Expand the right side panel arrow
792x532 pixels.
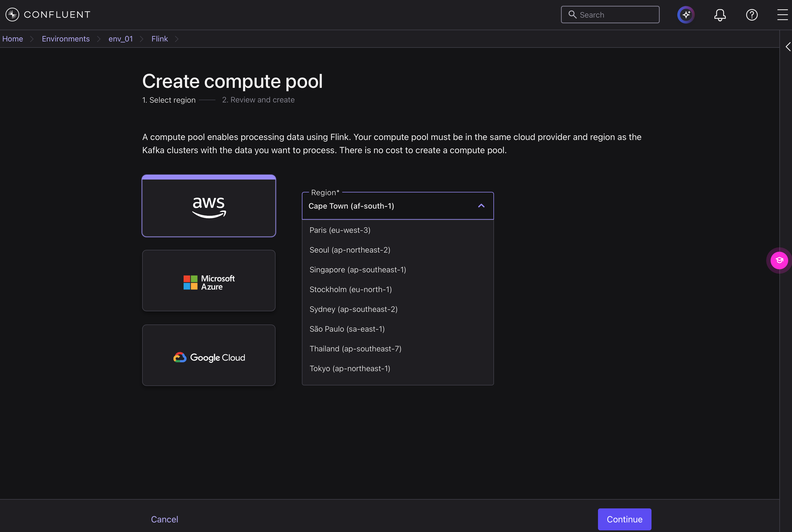(788, 47)
